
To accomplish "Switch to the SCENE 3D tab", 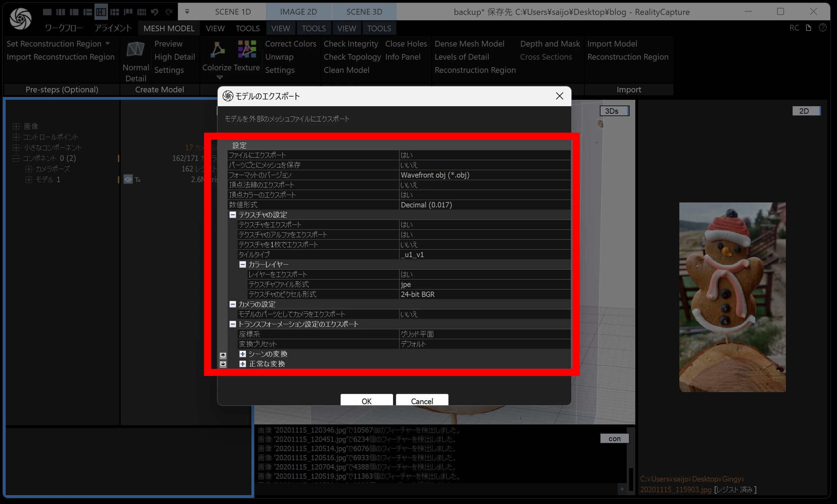I will click(364, 12).
